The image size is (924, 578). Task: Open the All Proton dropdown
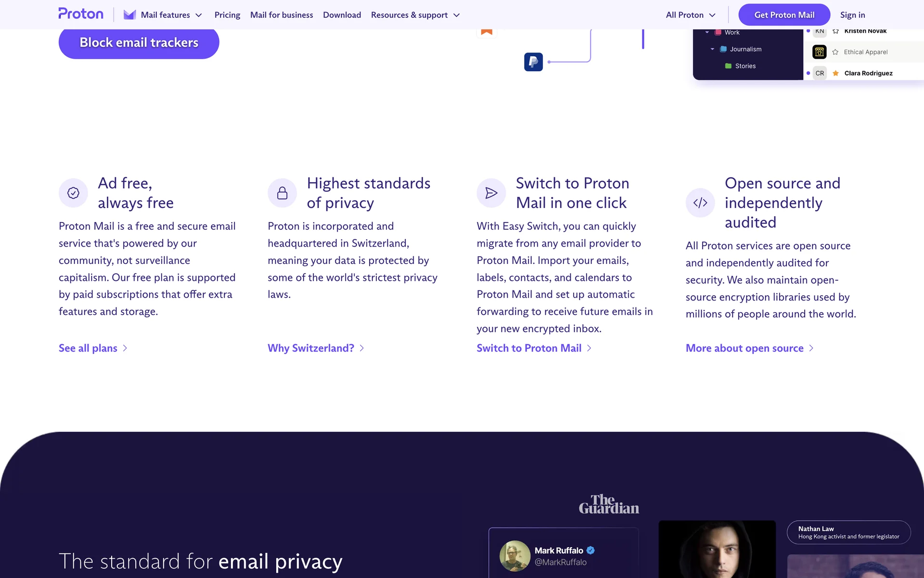691,15
